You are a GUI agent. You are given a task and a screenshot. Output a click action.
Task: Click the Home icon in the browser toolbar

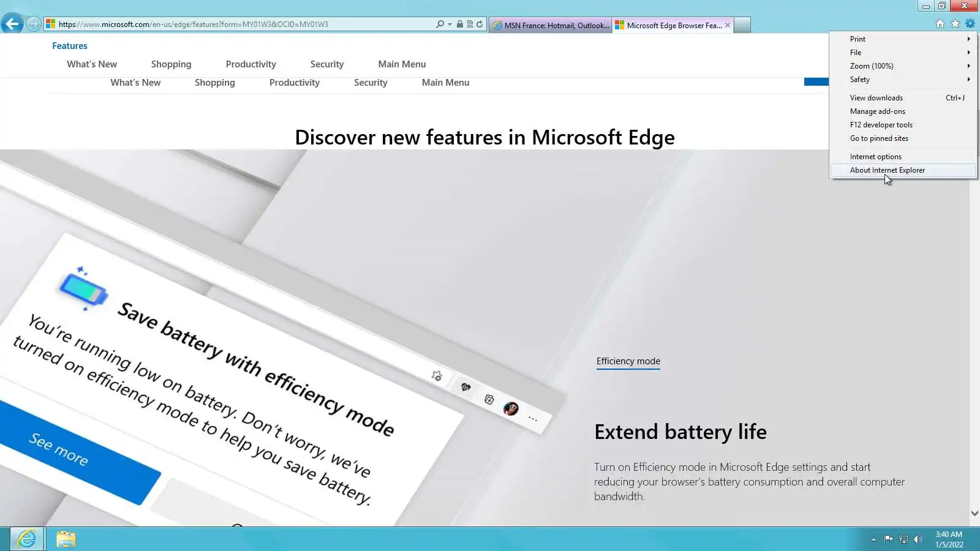[x=940, y=24]
